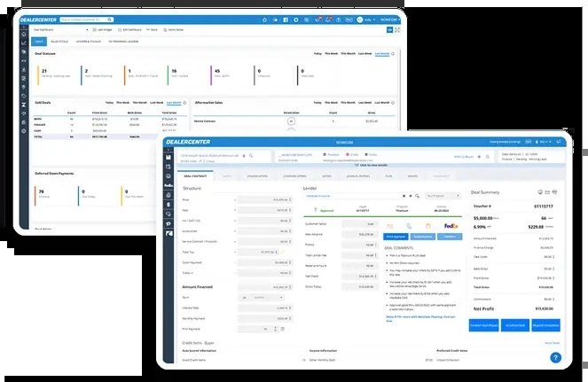This screenshot has height=382, width=588.
Task: Open the user profile dropdown in dashboard header
Action: click(366, 19)
